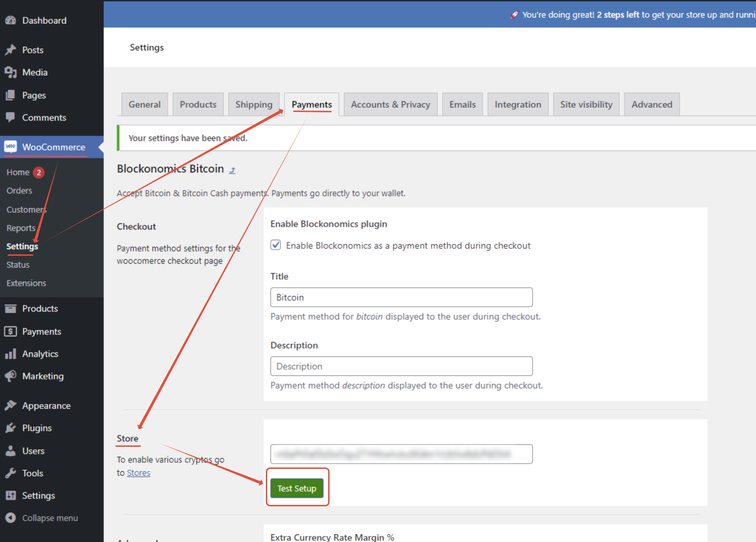Expand the Products sidebar menu
Viewport: 756px width, 542px height.
pos(40,309)
